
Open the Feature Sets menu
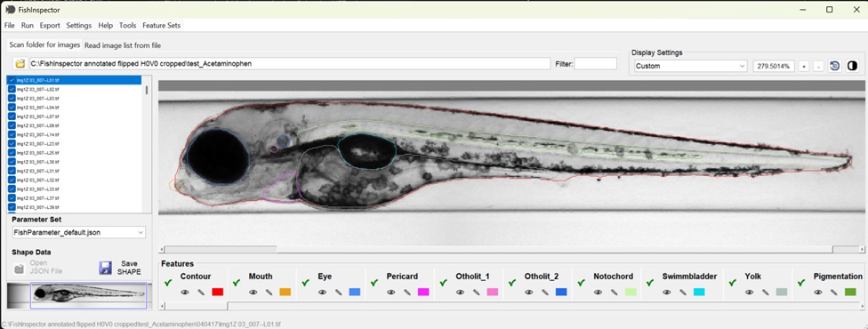coord(161,26)
